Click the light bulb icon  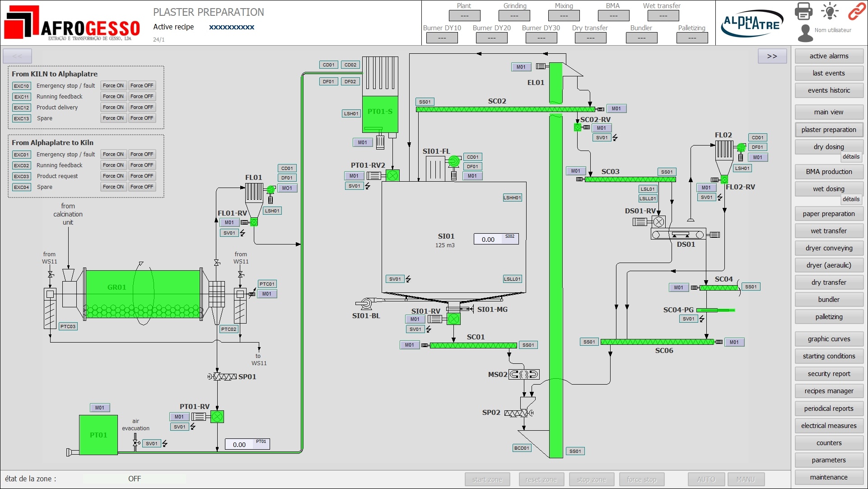tap(830, 11)
